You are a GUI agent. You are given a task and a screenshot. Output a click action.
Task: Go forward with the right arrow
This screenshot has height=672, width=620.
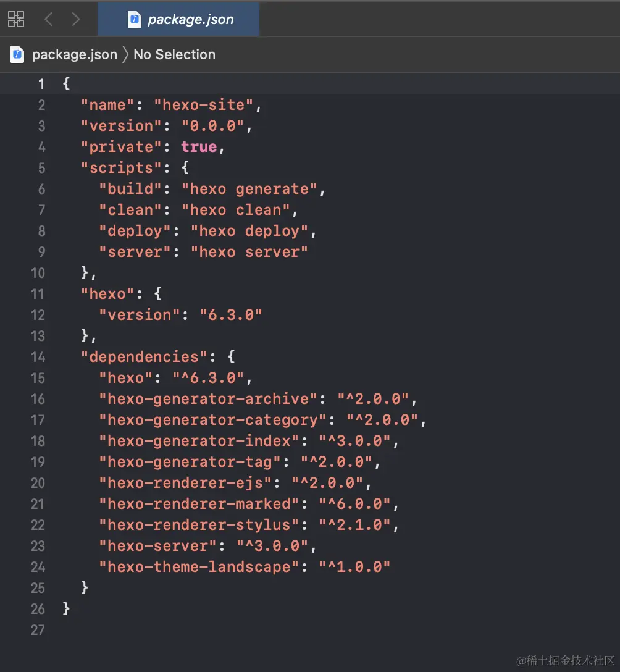(75, 19)
